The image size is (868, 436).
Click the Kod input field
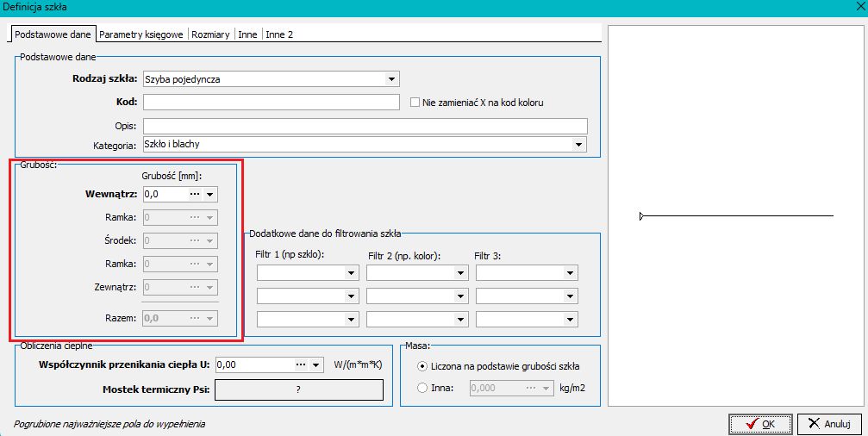click(271, 103)
